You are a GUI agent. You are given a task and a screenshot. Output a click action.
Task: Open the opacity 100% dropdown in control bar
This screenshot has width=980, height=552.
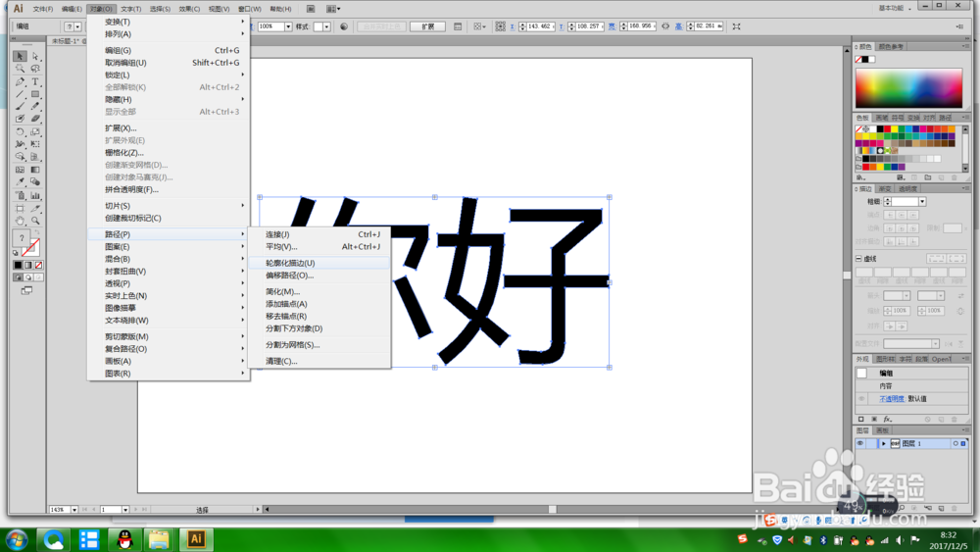click(289, 26)
